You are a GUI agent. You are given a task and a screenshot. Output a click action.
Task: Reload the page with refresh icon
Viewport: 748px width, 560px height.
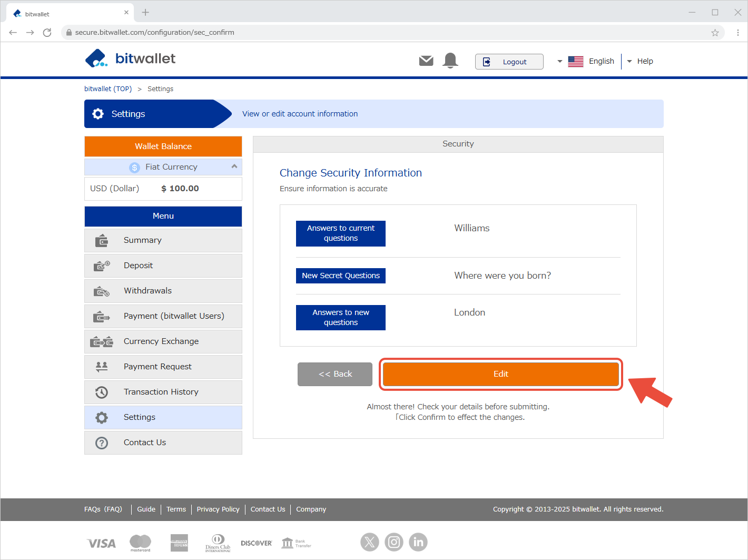[47, 33]
